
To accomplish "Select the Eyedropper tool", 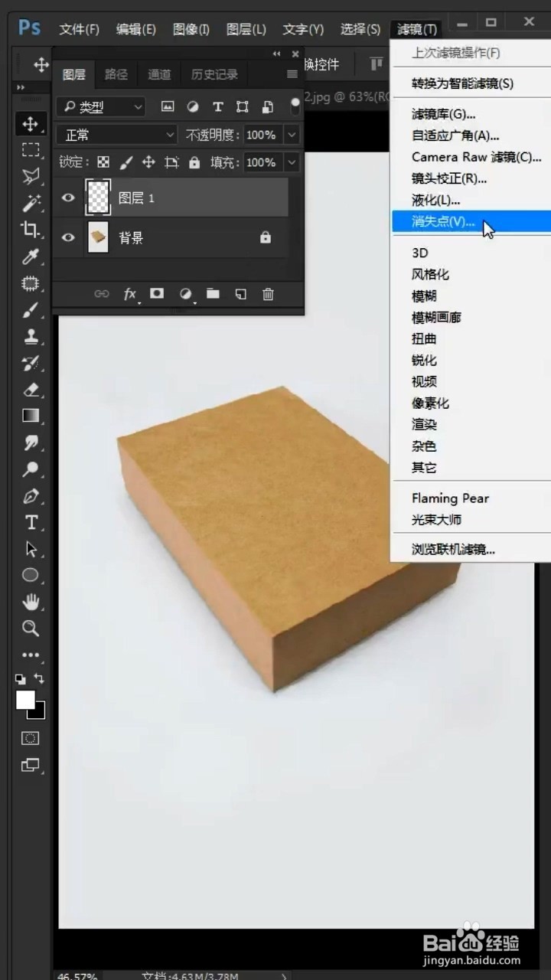I will tap(30, 256).
